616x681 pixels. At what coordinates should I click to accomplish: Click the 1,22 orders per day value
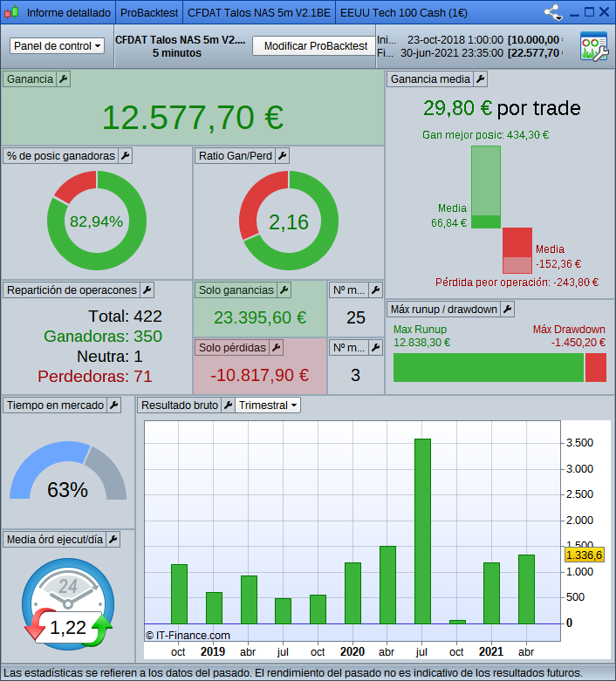68,628
